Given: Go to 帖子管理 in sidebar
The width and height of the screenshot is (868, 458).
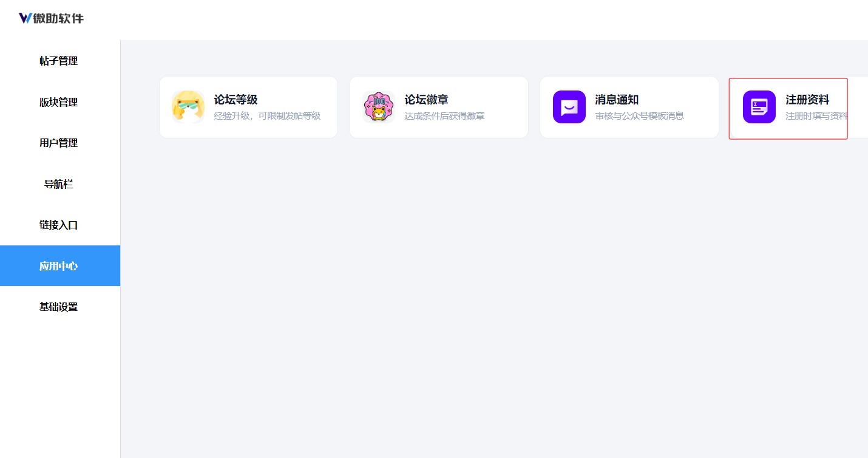Looking at the screenshot, I should coord(59,61).
